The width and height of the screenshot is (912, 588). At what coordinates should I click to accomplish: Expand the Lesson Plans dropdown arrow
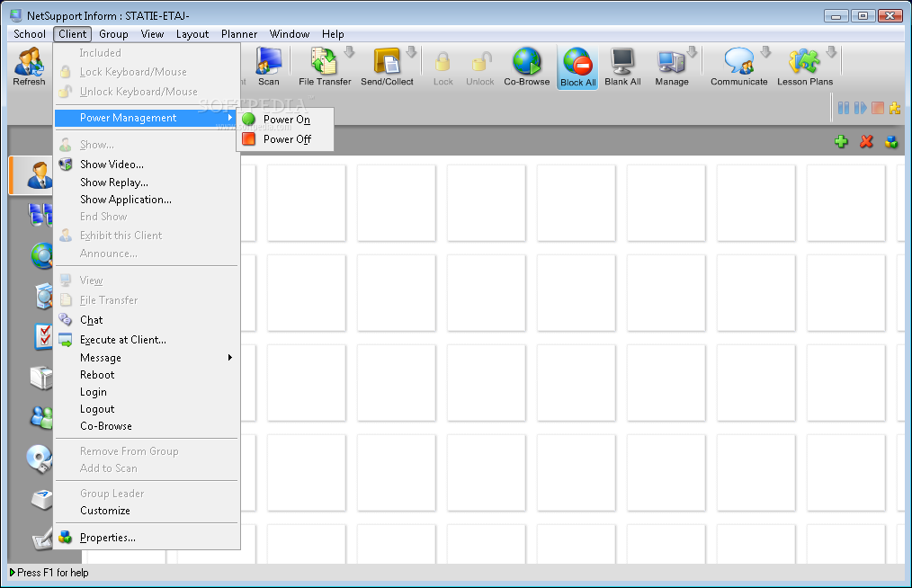pyautogui.click(x=831, y=52)
